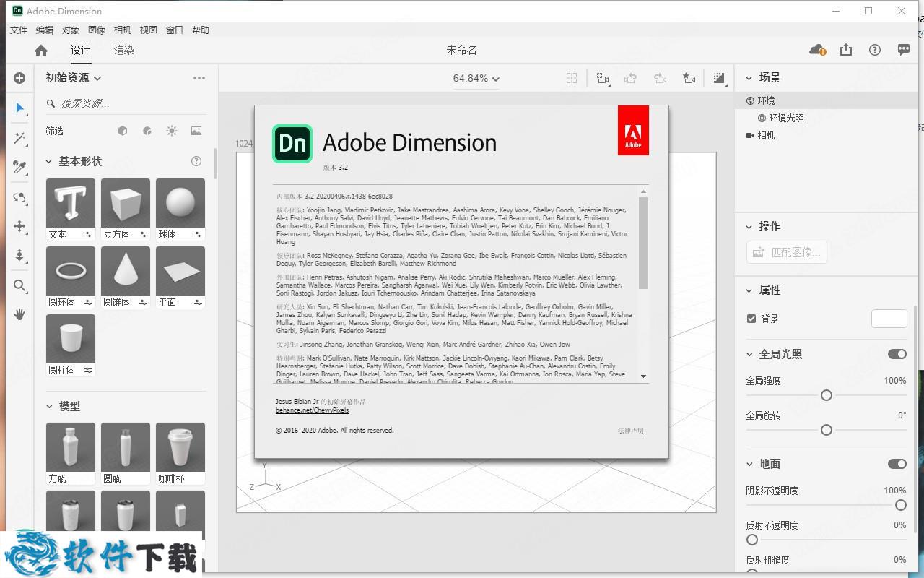Click the add content plus icon
The width and height of the screenshot is (924, 578).
click(x=19, y=78)
